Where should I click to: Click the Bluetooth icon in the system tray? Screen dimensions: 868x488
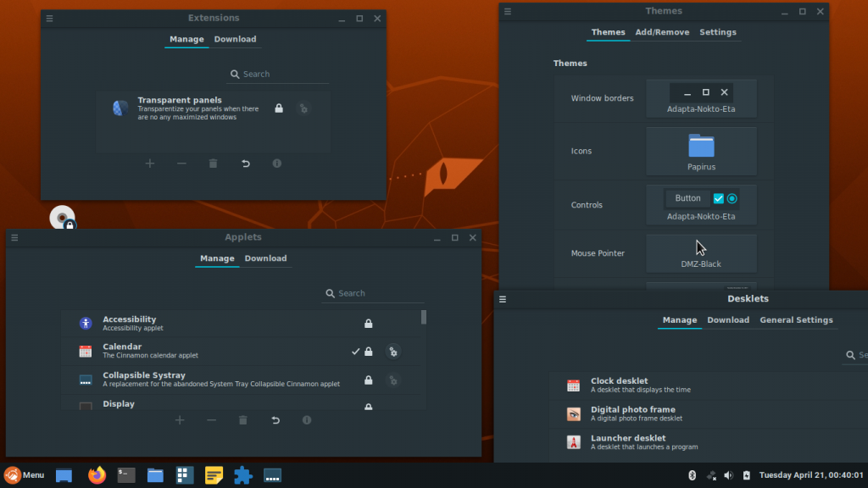pos(693,475)
